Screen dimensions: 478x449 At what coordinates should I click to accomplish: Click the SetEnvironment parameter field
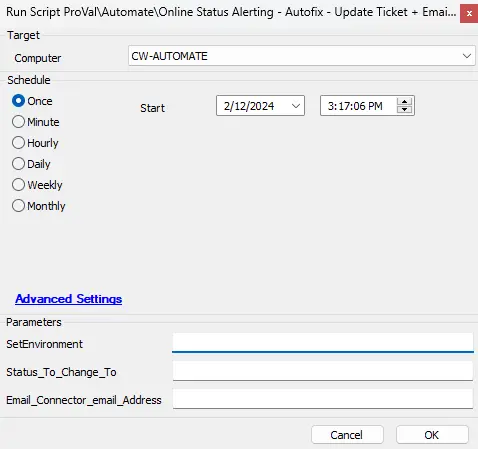click(323, 342)
